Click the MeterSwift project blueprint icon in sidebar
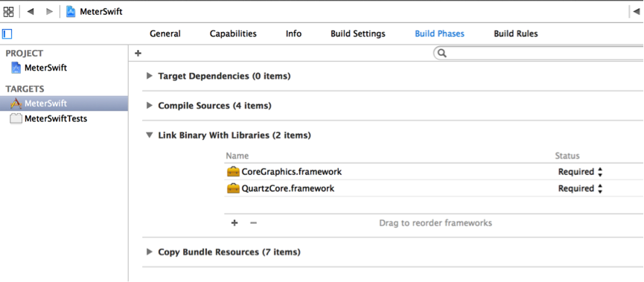This screenshot has height=282, width=644. tap(16, 68)
